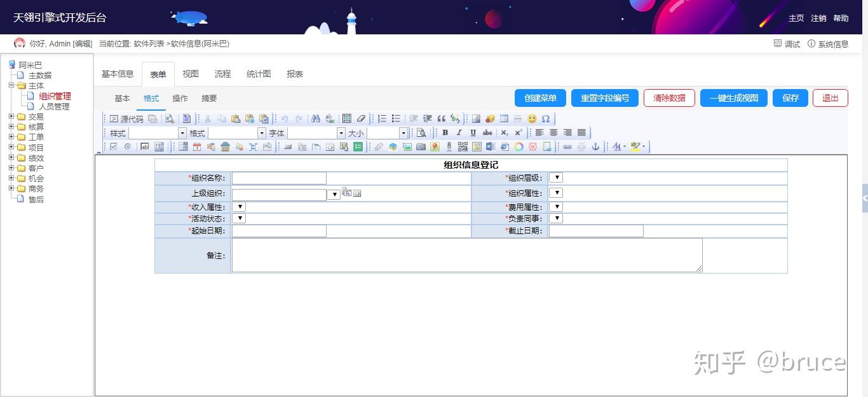Open the 流程 tab
Image resolution: width=868 pixels, height=397 pixels.
pos(222,74)
